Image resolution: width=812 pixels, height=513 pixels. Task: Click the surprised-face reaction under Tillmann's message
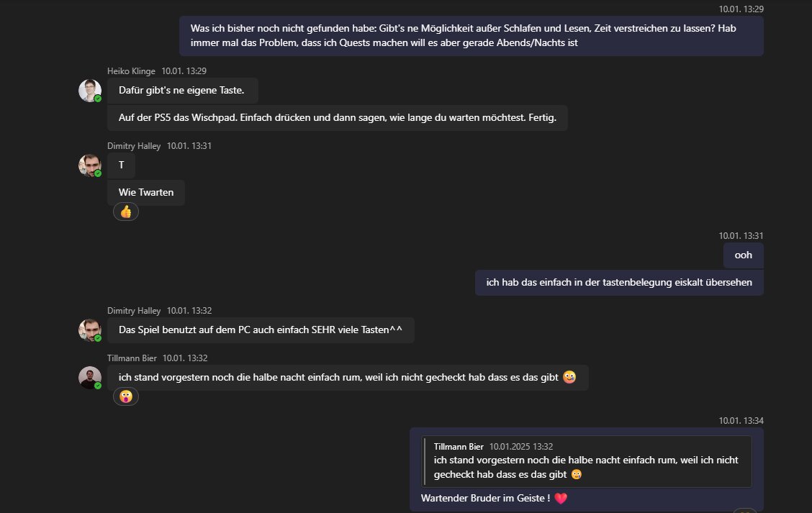point(126,396)
